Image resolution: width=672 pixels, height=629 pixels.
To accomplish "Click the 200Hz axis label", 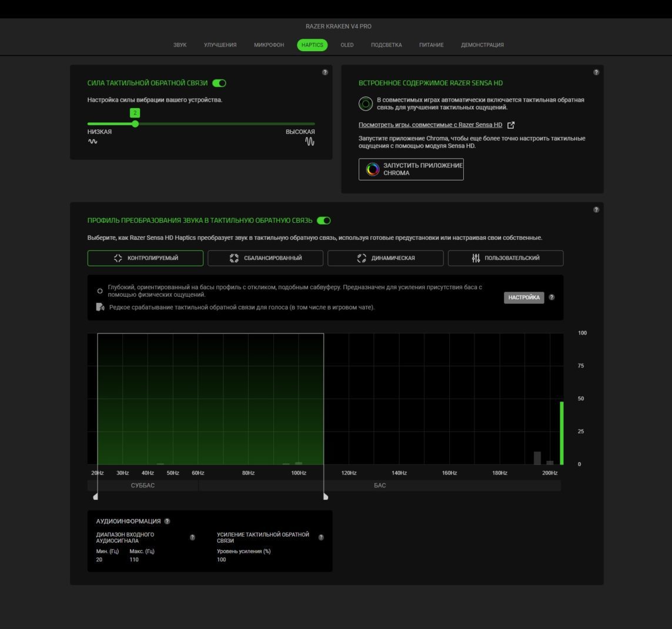I will 550,473.
